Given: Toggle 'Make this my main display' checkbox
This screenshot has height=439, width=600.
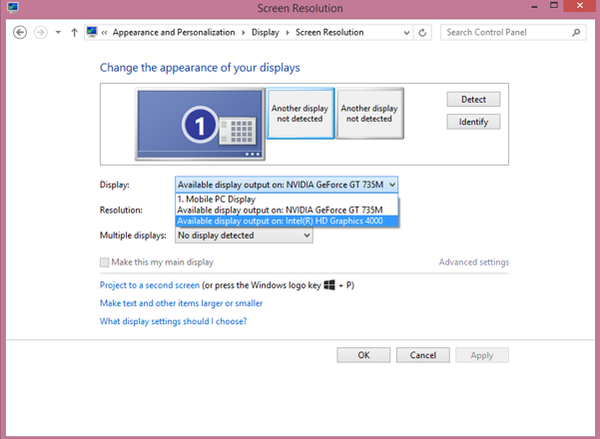Looking at the screenshot, I should pos(105,263).
